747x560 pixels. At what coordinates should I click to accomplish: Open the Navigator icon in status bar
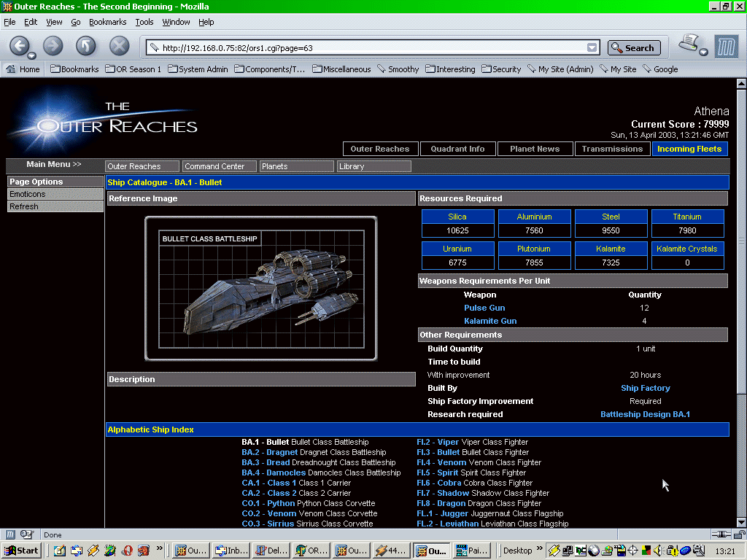coord(11,534)
